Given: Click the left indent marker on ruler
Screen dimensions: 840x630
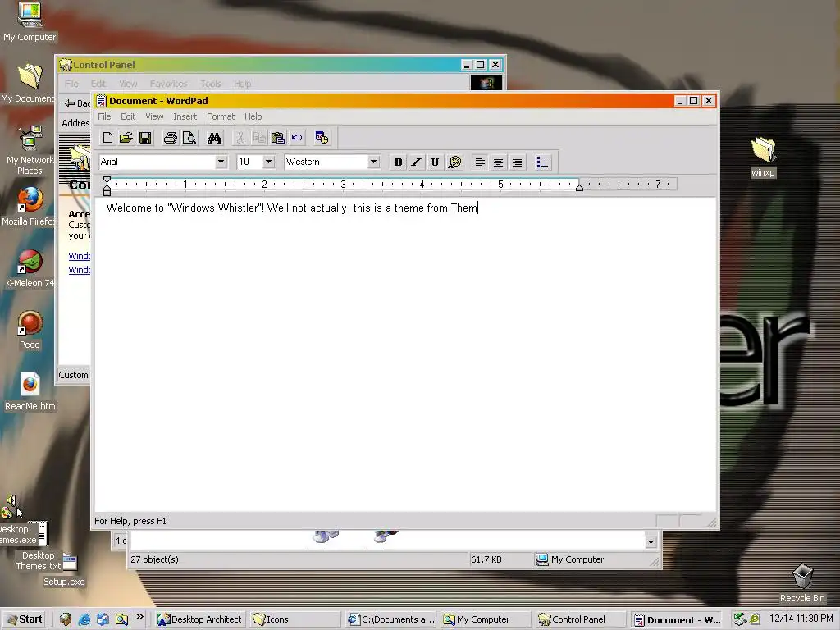Looking at the screenshot, I should (x=107, y=190).
